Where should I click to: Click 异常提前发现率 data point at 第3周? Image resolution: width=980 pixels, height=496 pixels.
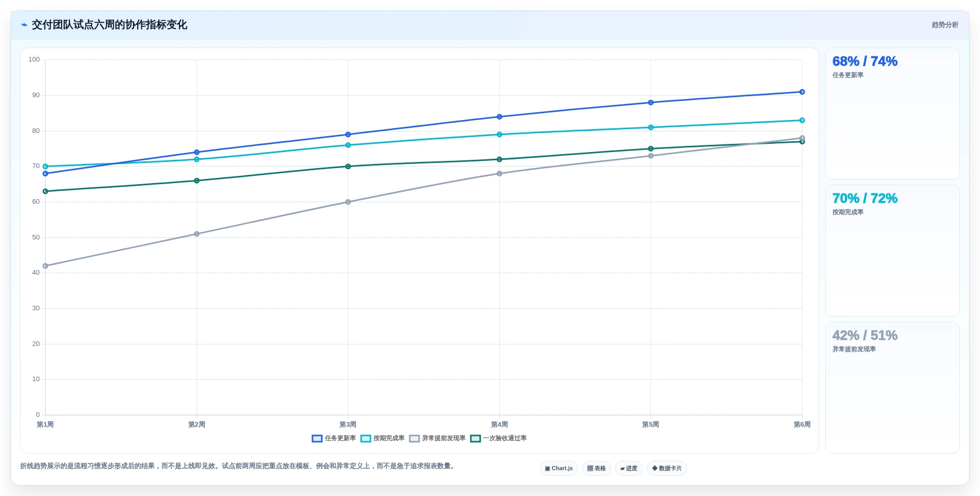(348, 202)
